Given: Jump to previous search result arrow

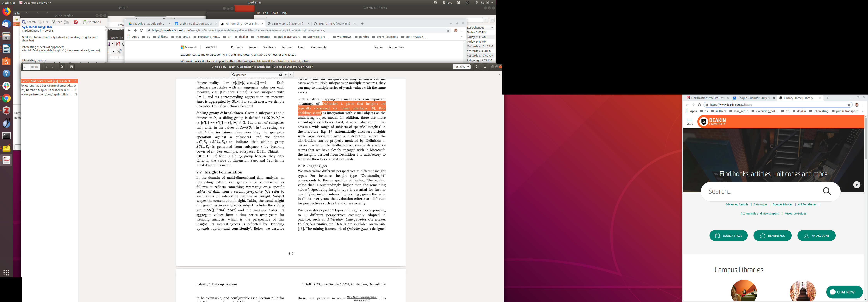Looking at the screenshot, I should pyautogui.click(x=286, y=75).
